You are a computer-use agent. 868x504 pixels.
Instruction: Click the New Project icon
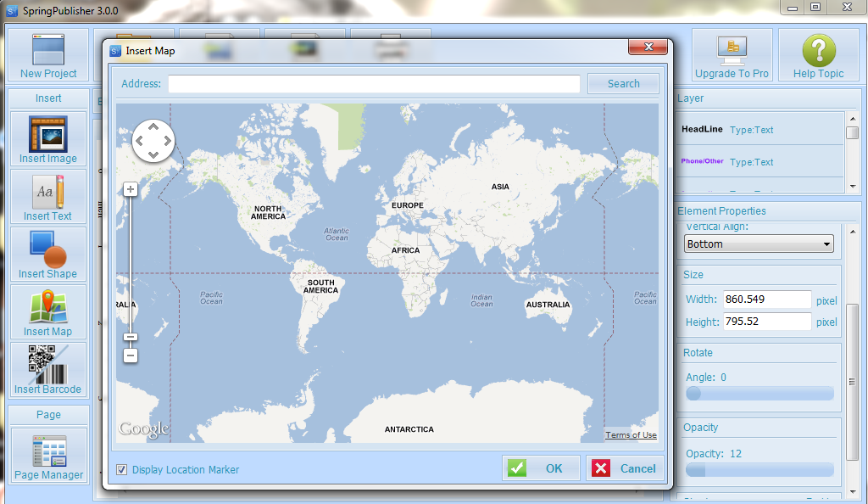(48, 56)
